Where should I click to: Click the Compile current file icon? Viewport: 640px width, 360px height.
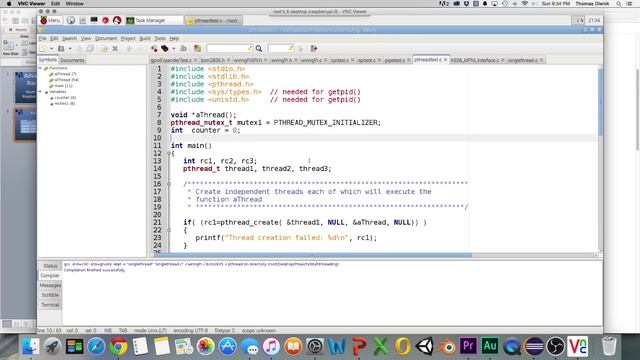tap(154, 49)
